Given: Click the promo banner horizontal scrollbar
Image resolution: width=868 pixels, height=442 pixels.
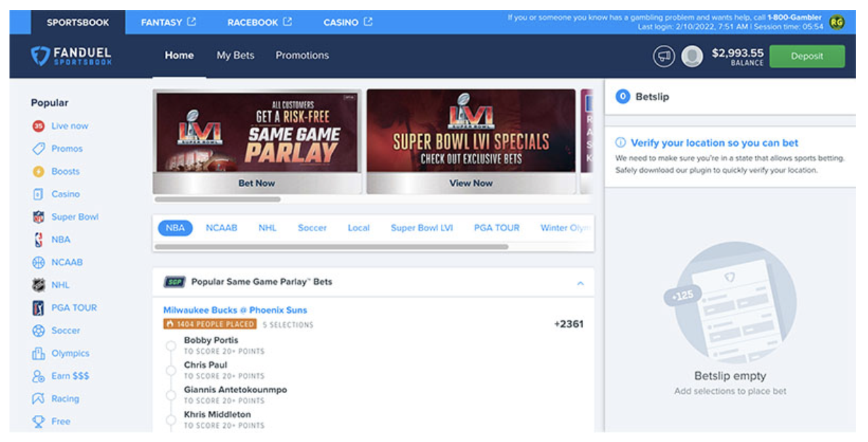Looking at the screenshot, I should click(x=218, y=199).
